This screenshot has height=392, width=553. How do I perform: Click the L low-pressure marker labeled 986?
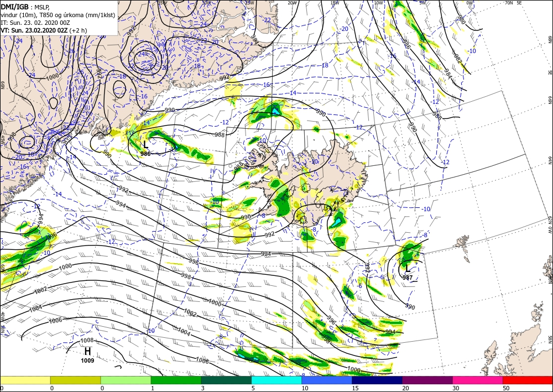point(145,144)
